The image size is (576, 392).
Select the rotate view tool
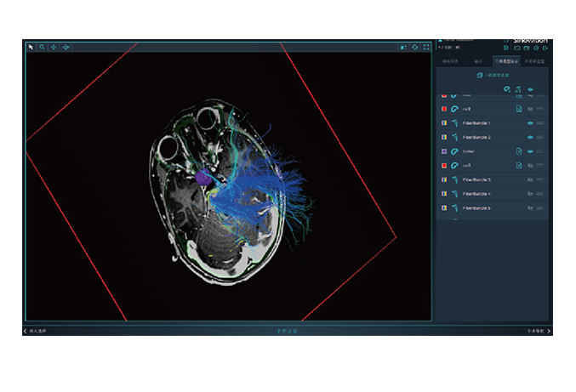66,47
